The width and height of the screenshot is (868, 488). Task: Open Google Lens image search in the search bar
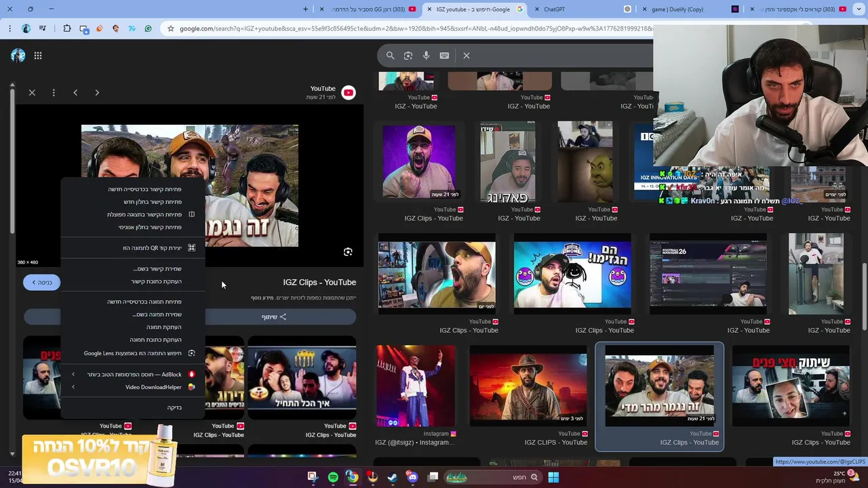point(408,56)
